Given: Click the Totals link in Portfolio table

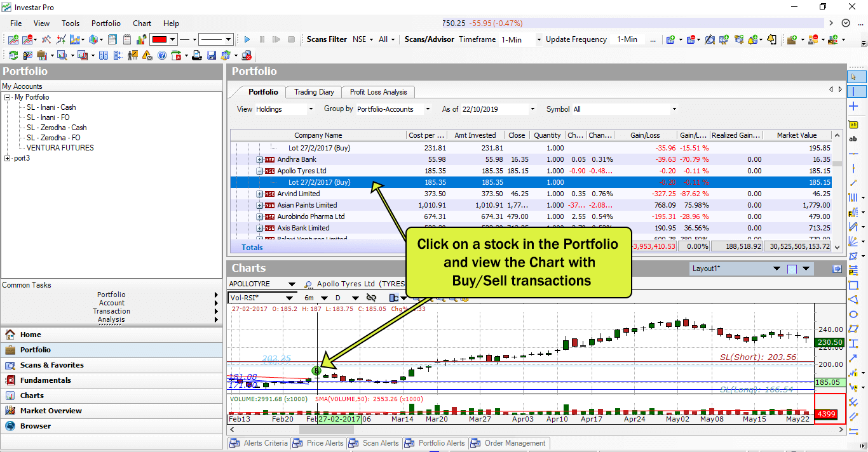Looking at the screenshot, I should click(x=252, y=247).
